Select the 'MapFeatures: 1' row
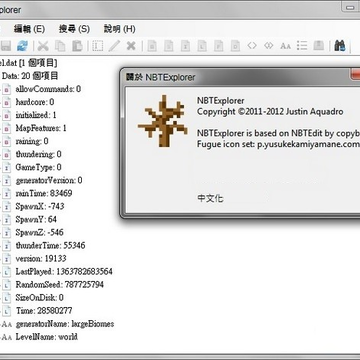Viewport: 360px width, 360px height. (41, 128)
